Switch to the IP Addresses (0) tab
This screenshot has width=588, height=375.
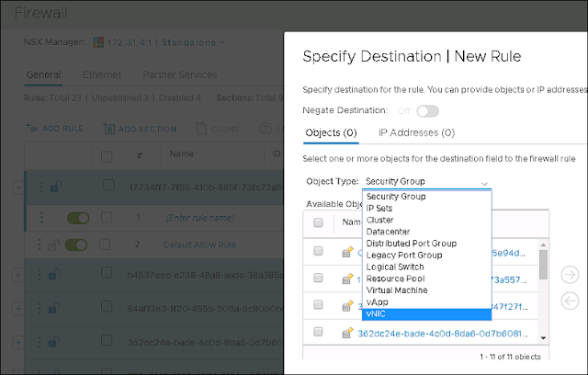coord(416,132)
